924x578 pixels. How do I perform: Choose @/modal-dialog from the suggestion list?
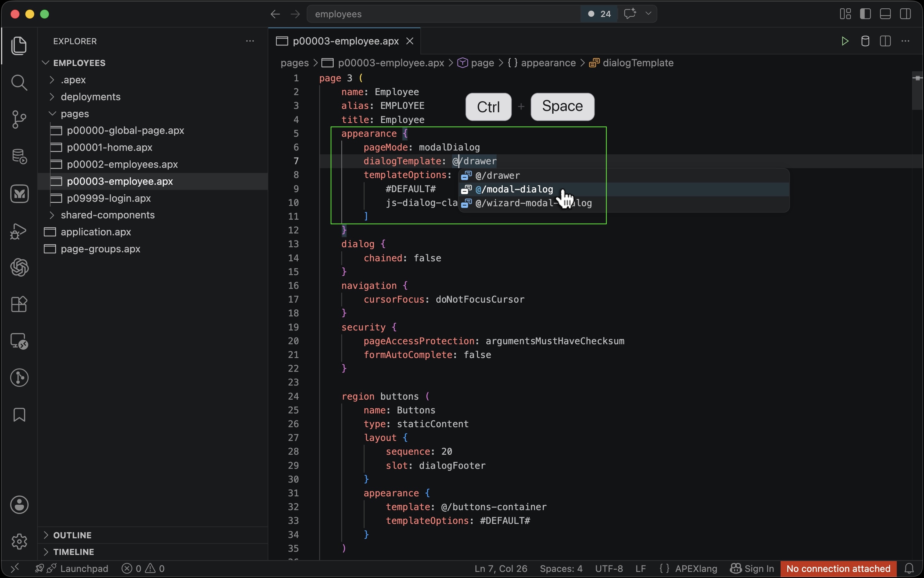tap(624, 189)
